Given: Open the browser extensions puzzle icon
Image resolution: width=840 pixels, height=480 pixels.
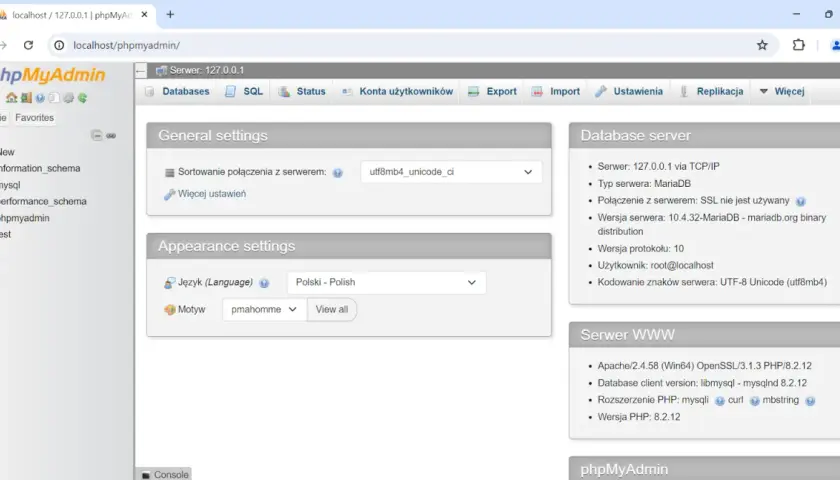Looking at the screenshot, I should (798, 45).
